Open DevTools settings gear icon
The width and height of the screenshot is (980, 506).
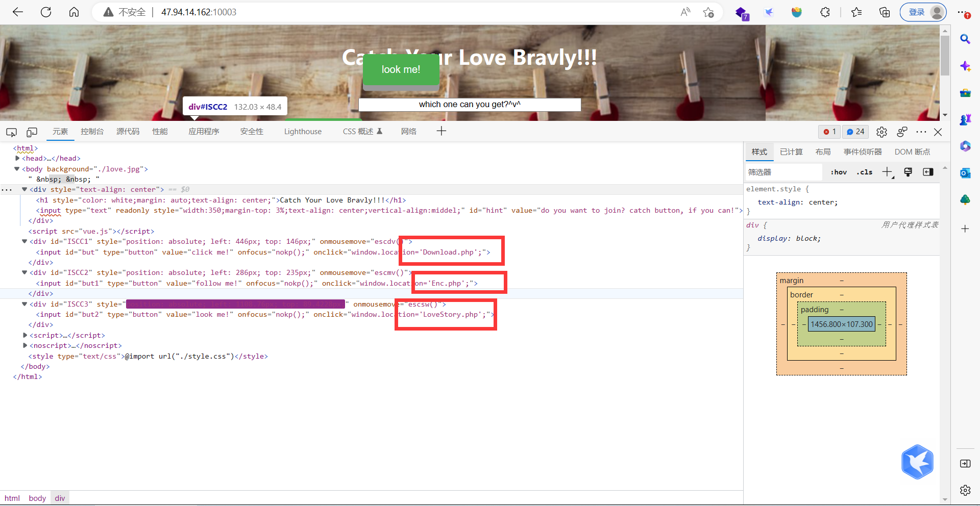click(x=881, y=132)
